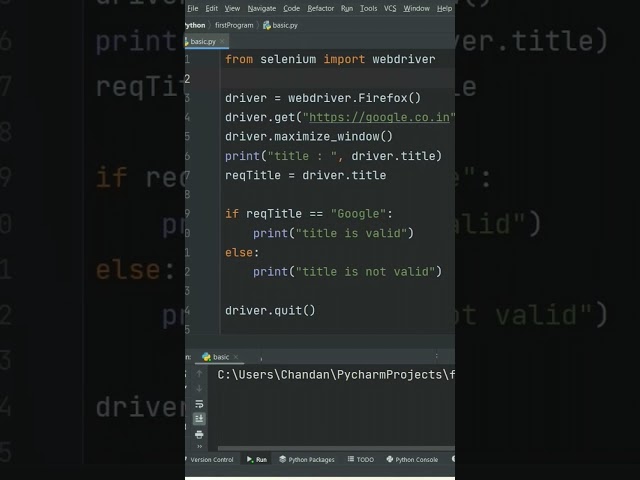The height and width of the screenshot is (480, 640).
Task: Click on 'driver.maximize_window()' line
Action: [x=309, y=137]
